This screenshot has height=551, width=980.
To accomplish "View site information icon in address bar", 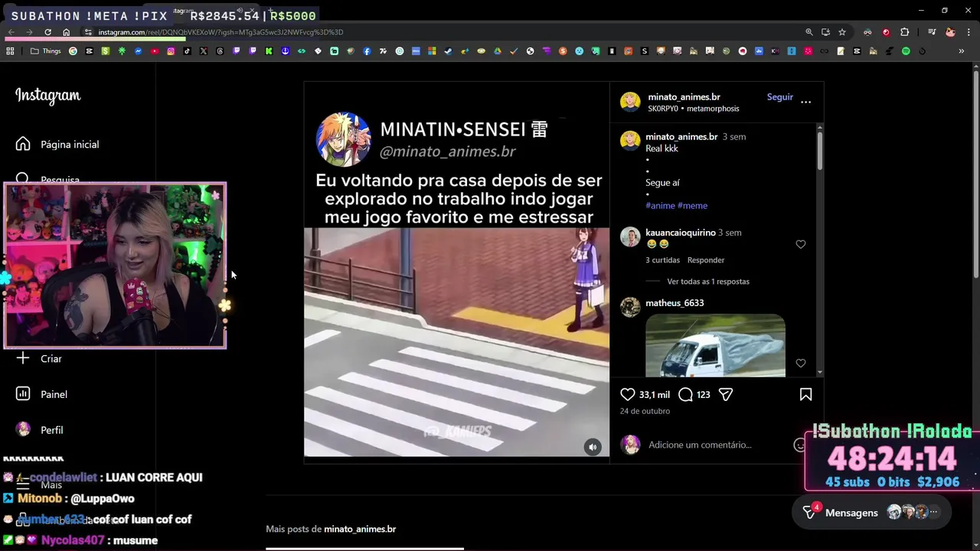I will coord(88,32).
